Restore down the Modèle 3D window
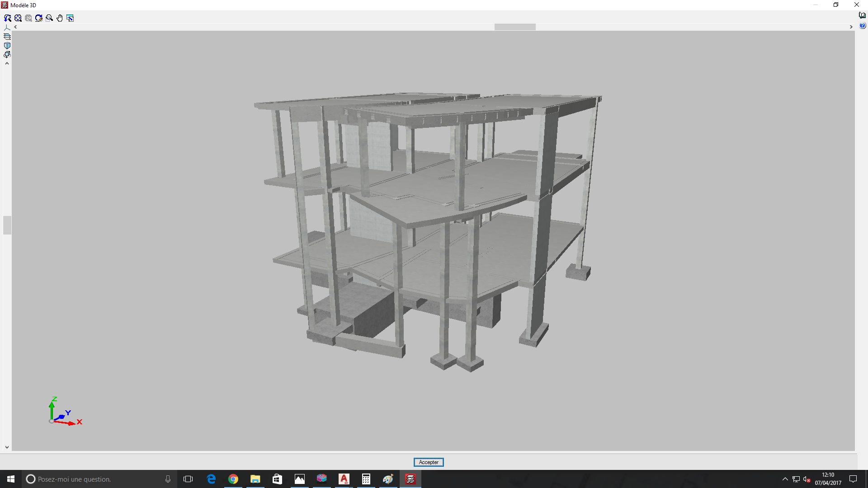Viewport: 868px width, 488px height. tap(836, 5)
